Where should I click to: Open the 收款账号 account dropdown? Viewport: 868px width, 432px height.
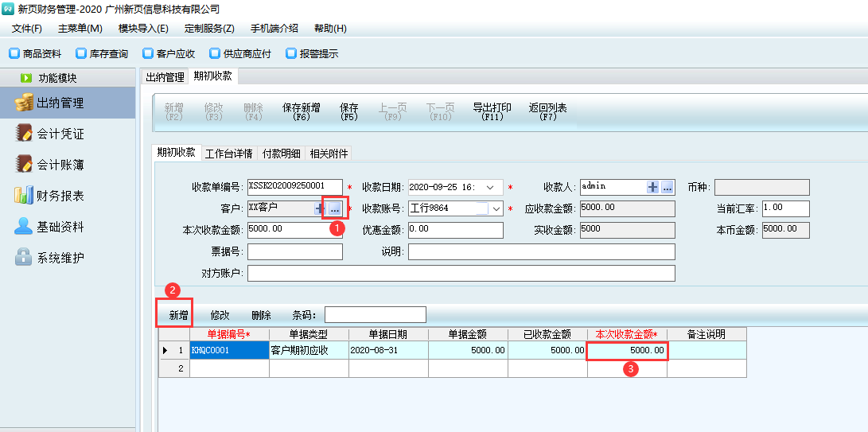click(496, 209)
